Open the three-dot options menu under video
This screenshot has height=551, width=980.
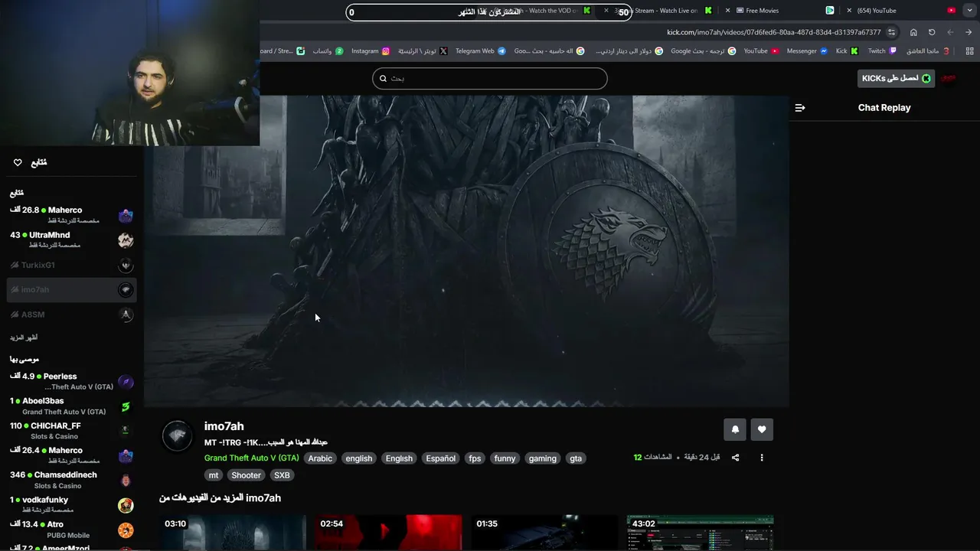[x=761, y=458]
